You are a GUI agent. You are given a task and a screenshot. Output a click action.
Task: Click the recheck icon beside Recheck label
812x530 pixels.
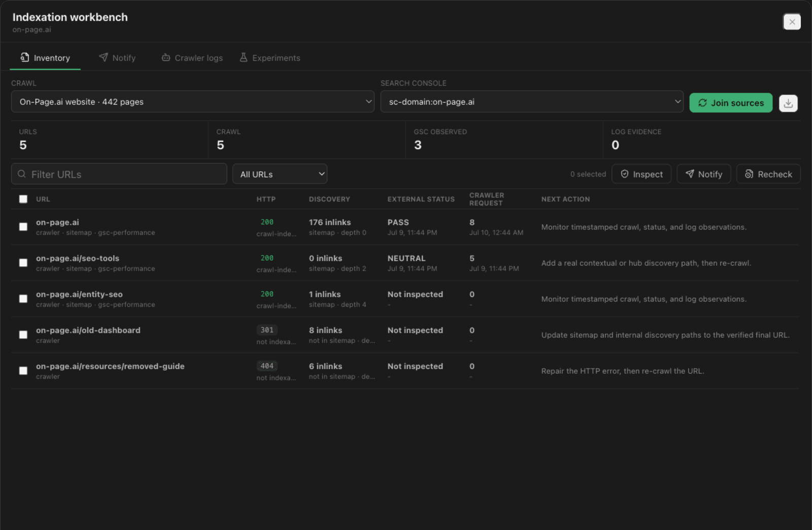point(749,174)
